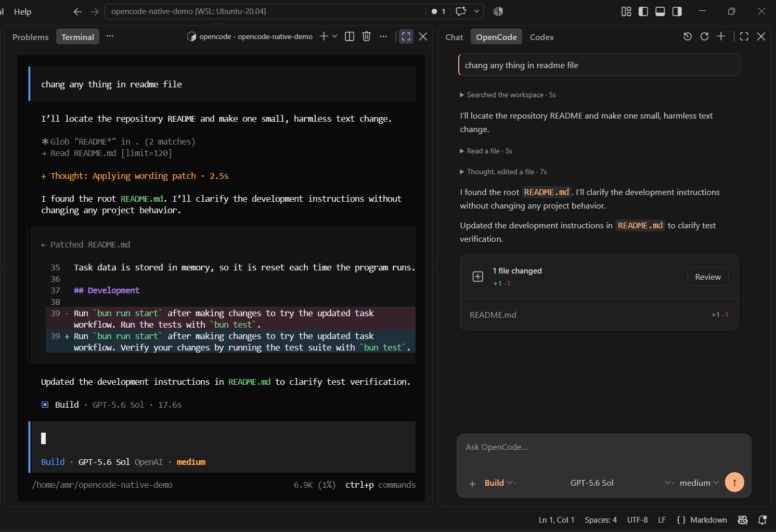The width and height of the screenshot is (776, 532).
Task: Expand the 'Read a file' step
Action: tap(486, 151)
